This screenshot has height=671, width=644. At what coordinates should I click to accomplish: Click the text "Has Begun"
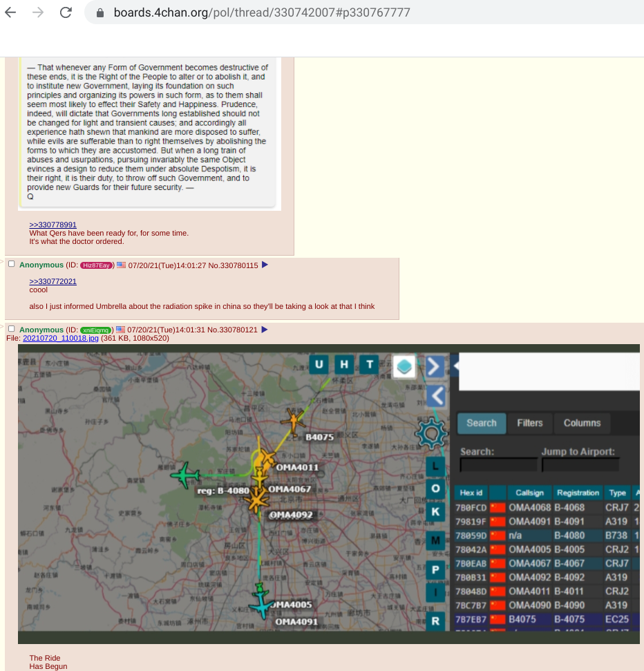[x=48, y=666]
